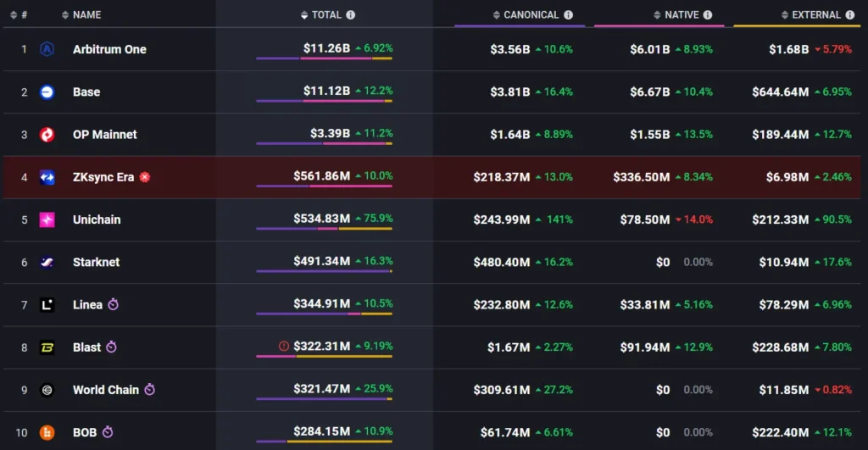Viewport: 868px width, 450px height.
Task: Open the Arbitrum One project link
Action: pos(109,49)
